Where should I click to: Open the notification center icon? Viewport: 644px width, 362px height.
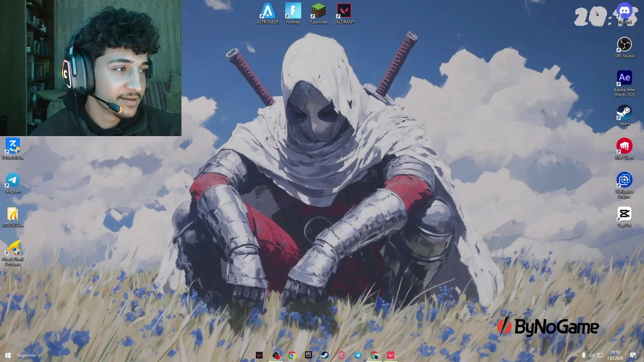[633, 355]
